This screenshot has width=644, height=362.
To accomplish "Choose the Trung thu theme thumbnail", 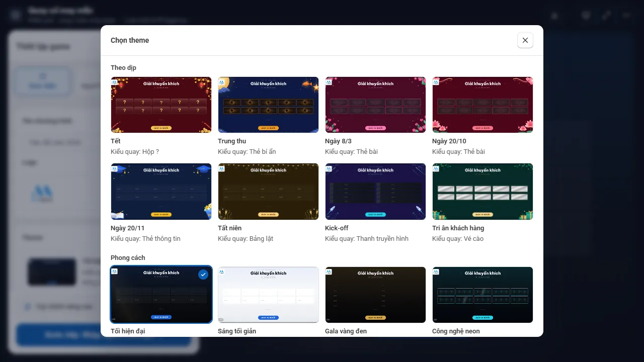I will pyautogui.click(x=268, y=105).
